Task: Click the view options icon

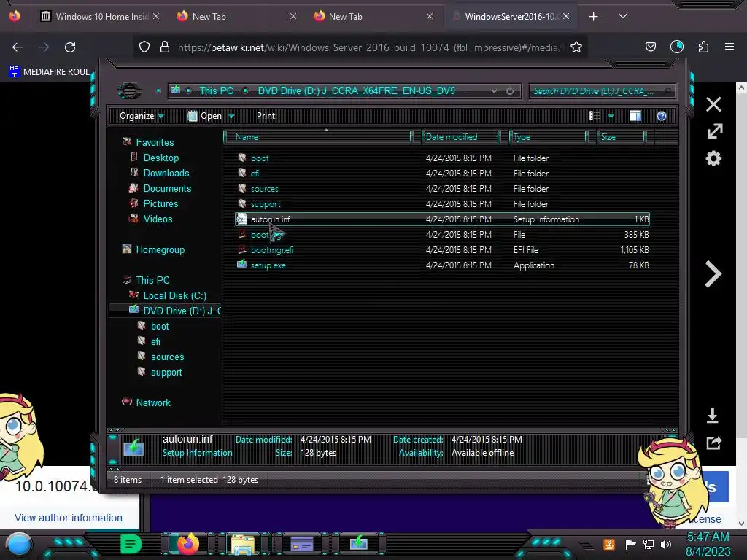Action: point(595,116)
